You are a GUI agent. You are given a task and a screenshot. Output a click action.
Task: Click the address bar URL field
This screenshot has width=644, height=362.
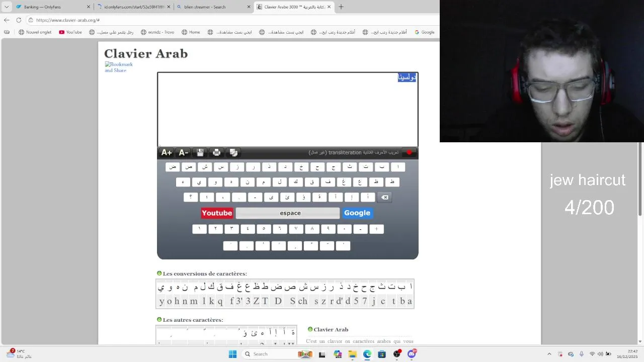(x=231, y=20)
